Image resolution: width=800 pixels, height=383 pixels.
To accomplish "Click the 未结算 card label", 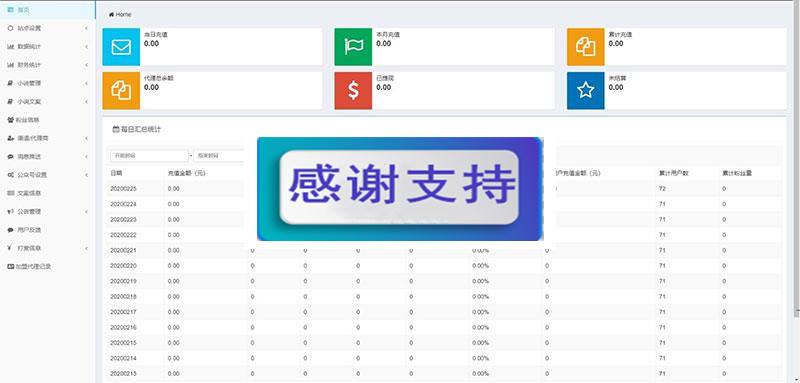I will point(617,79).
